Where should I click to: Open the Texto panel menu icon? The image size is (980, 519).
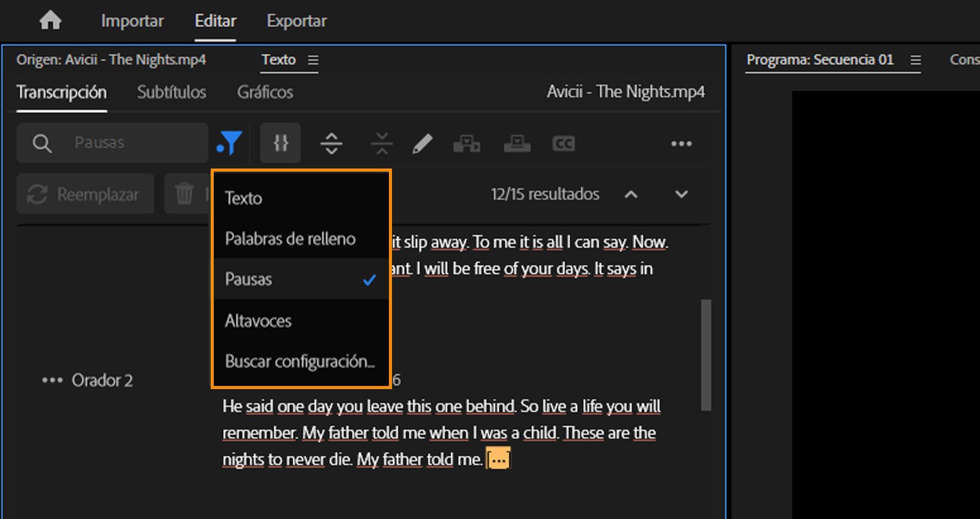313,60
